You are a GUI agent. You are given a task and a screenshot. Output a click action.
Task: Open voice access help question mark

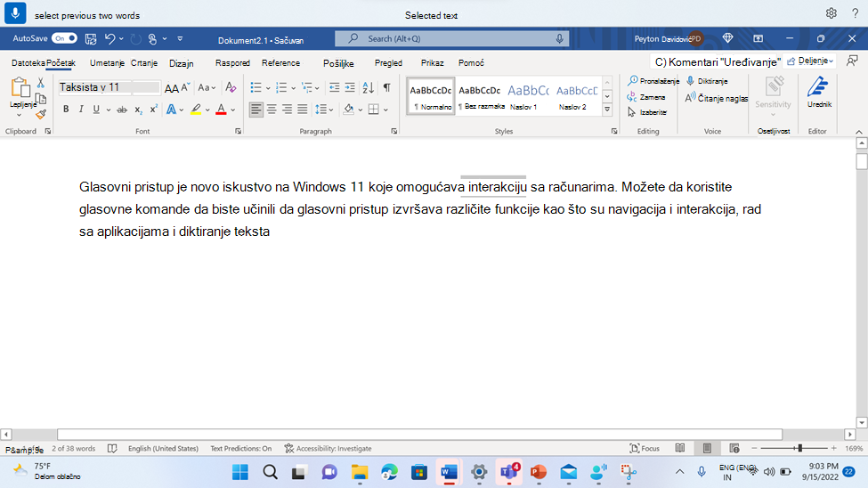855,13
